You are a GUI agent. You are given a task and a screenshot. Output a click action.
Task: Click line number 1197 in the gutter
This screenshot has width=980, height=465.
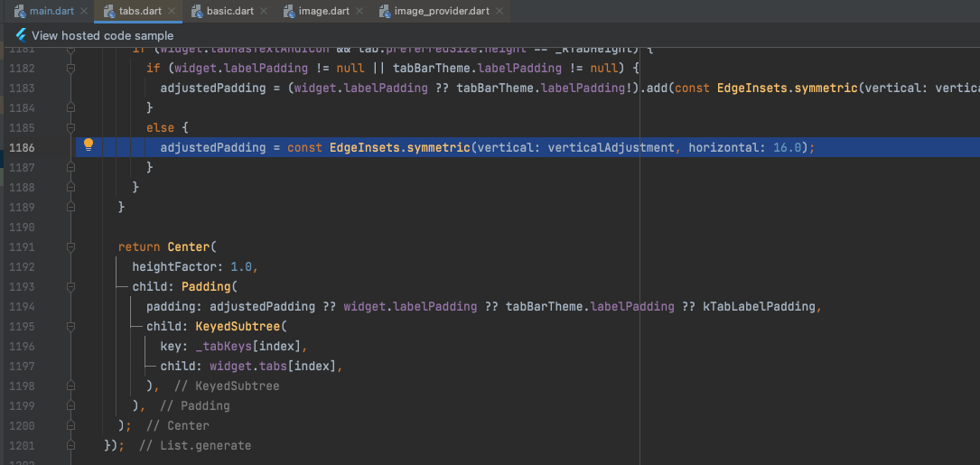tap(23, 367)
